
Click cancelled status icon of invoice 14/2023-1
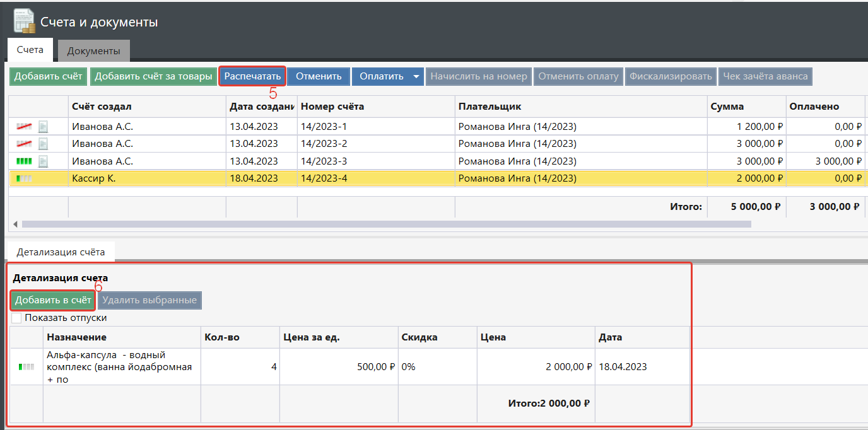click(24, 127)
